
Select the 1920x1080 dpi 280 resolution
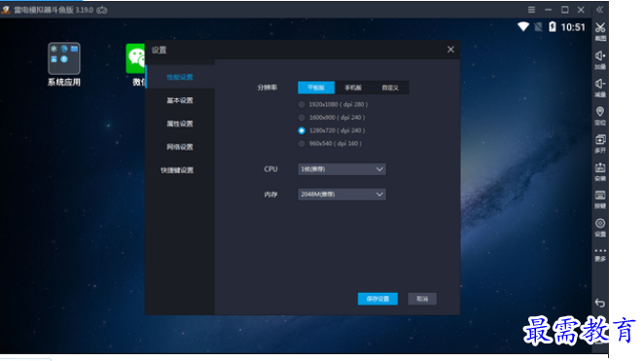click(x=333, y=104)
